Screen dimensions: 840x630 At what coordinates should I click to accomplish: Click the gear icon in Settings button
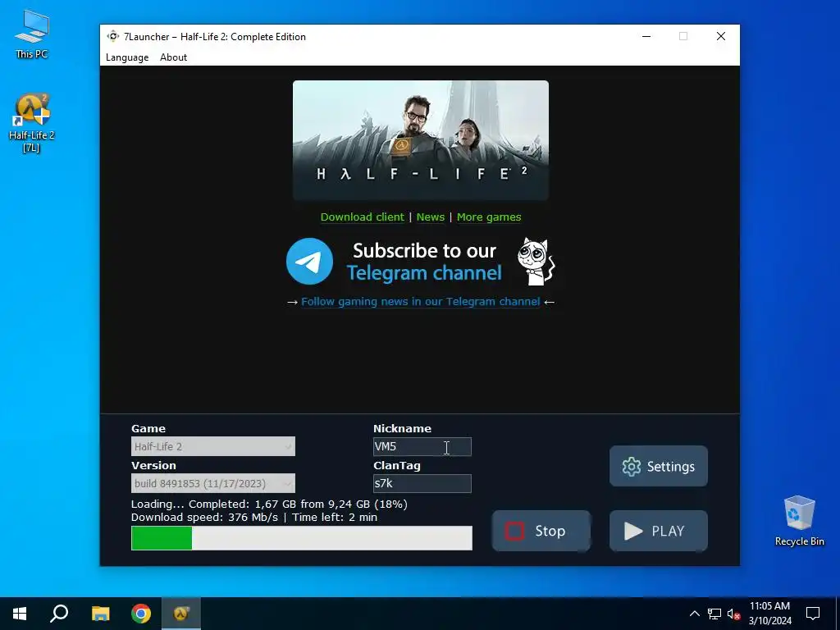[x=631, y=467]
